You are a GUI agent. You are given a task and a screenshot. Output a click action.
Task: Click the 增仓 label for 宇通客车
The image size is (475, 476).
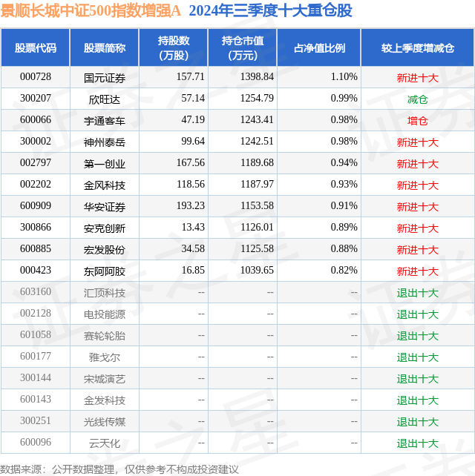coord(418,121)
